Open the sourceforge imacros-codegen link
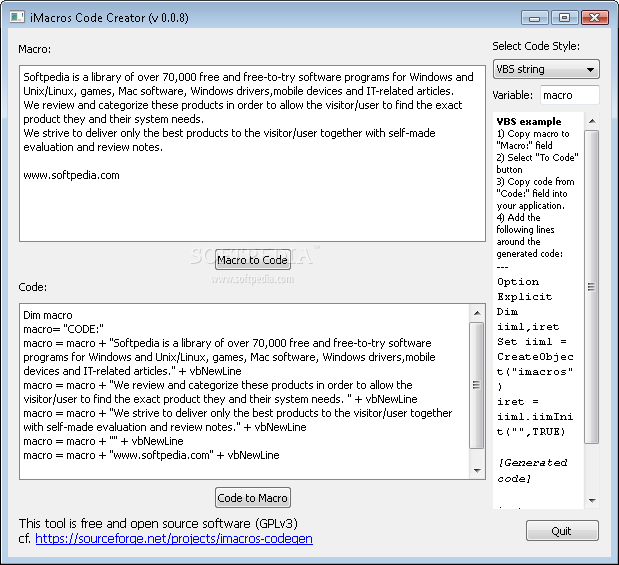Image resolution: width=619 pixels, height=565 pixels. [174, 539]
